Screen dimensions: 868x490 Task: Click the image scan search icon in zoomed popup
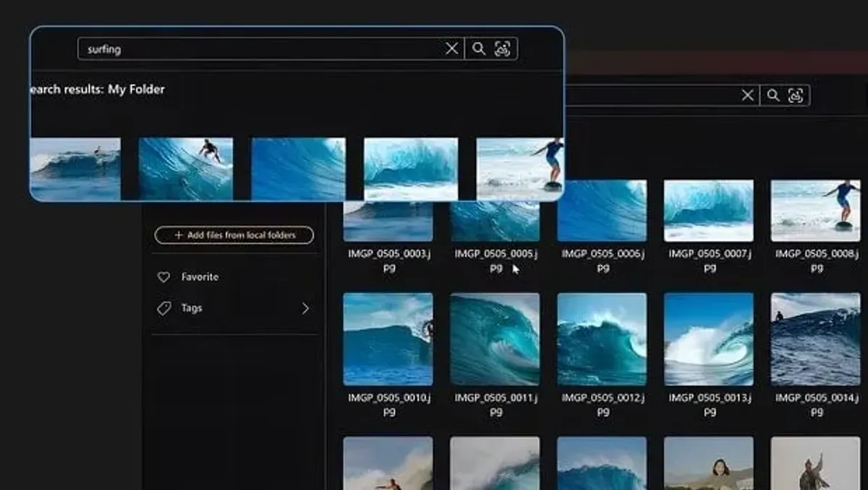click(x=503, y=48)
